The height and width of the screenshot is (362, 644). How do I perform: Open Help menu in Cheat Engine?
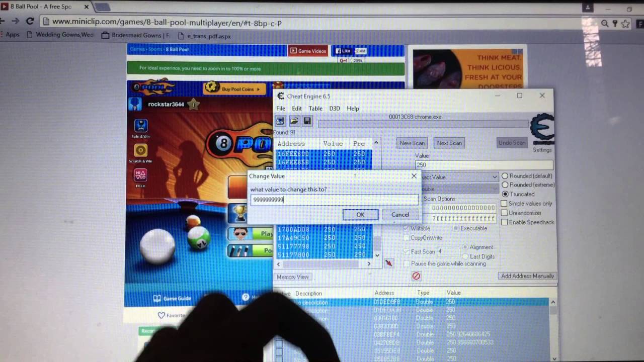tap(353, 109)
